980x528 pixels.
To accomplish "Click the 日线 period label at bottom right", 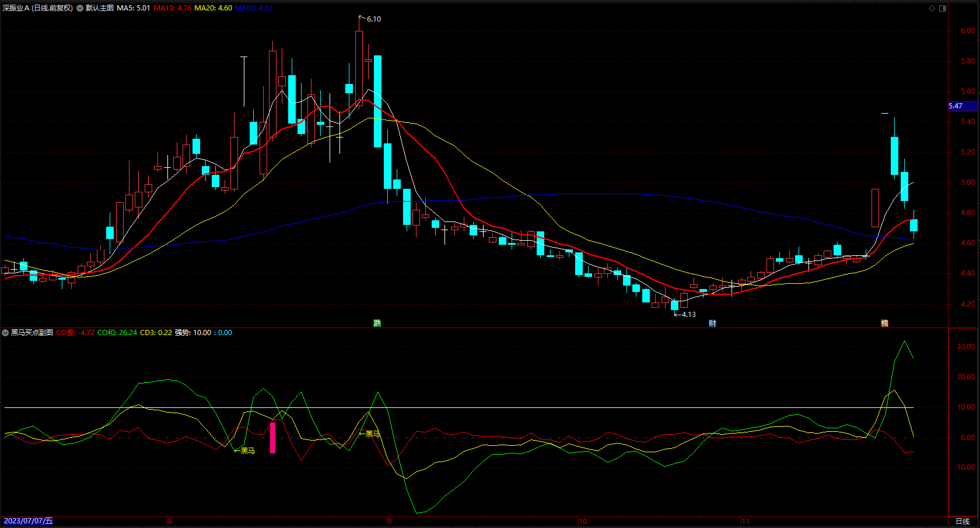I will 963,521.
